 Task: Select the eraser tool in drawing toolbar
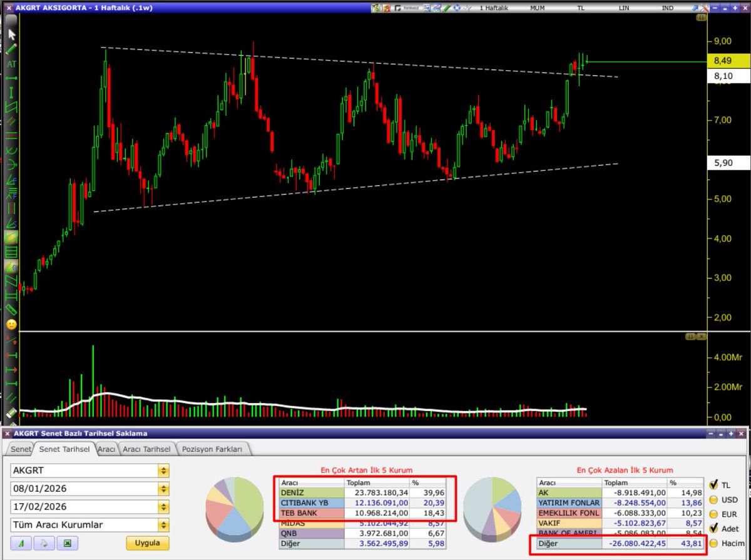coord(12,413)
